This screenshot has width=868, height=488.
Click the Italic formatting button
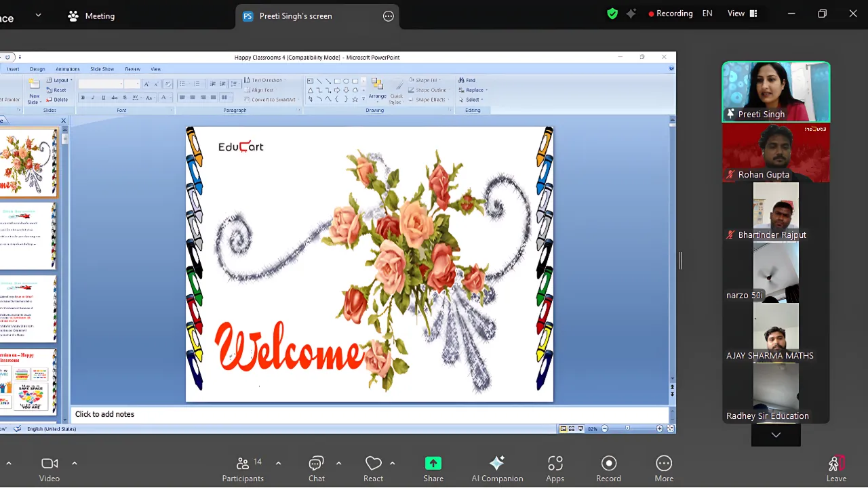pos(93,98)
